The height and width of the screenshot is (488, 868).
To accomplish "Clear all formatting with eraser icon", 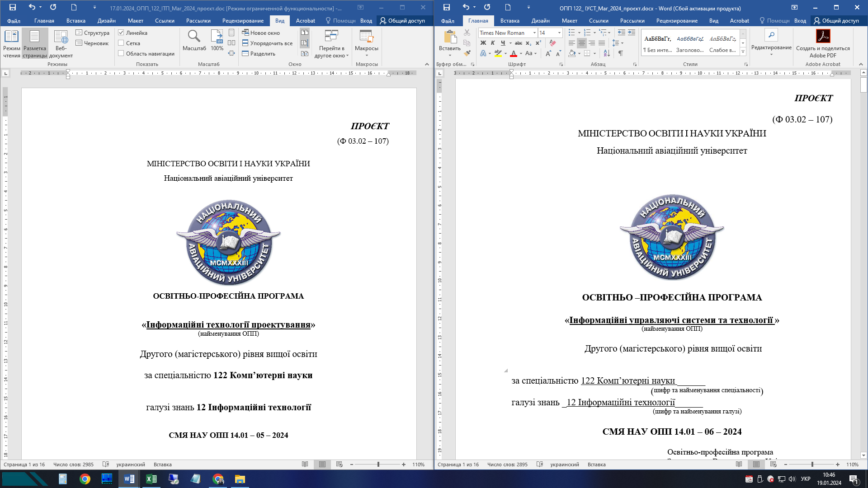I will pos(552,43).
